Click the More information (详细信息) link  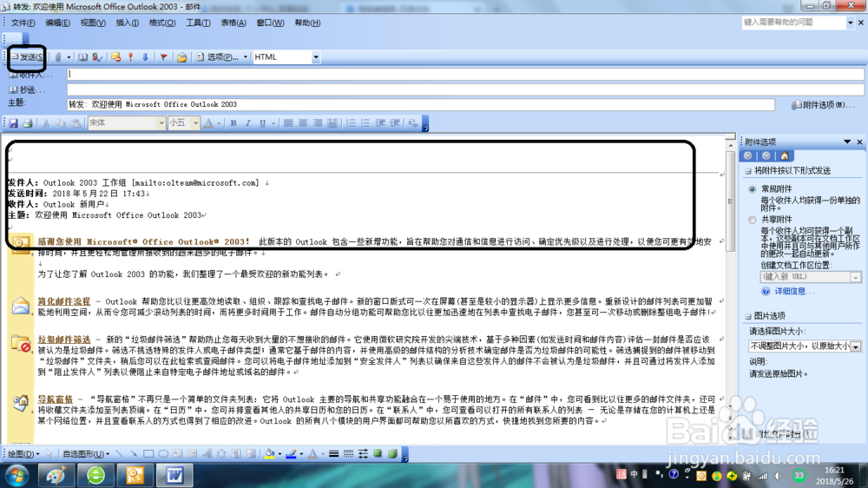pos(794,292)
